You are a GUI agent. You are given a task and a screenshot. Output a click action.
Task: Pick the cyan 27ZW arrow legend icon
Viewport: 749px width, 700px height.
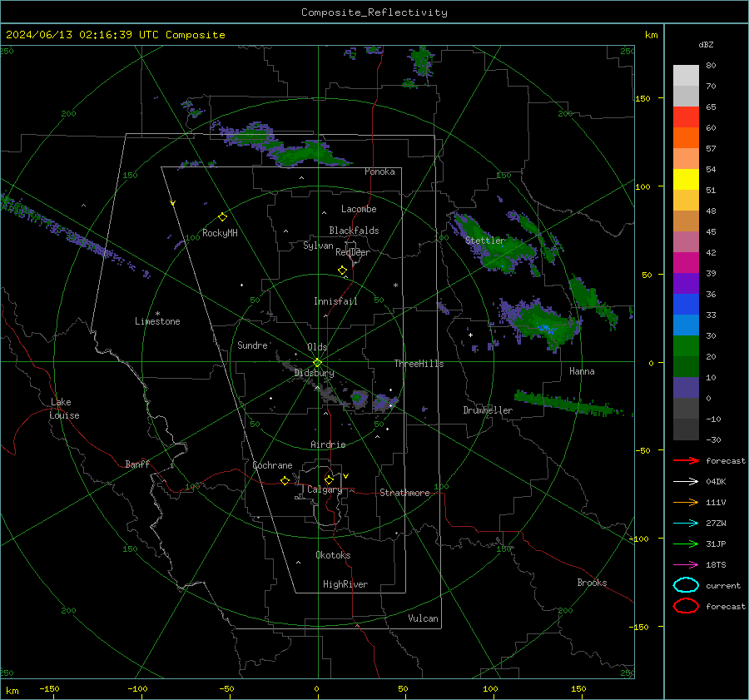tap(686, 524)
